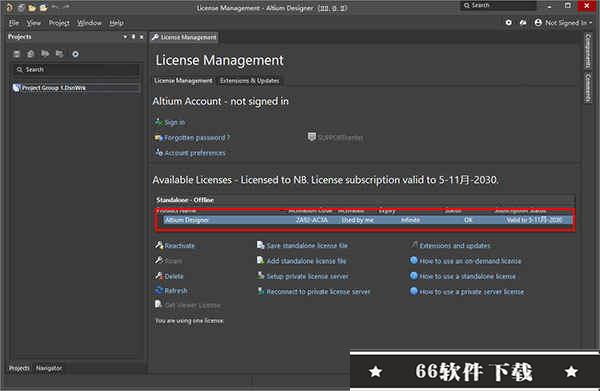Image resolution: width=600 pixels, height=391 pixels.
Task: Click the Save standalone license file icon
Action: [261, 245]
